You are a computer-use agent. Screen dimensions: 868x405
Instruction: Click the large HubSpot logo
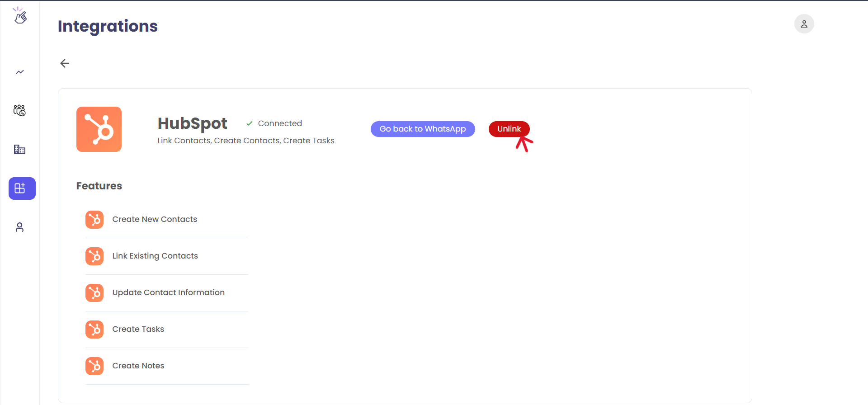pos(99,129)
